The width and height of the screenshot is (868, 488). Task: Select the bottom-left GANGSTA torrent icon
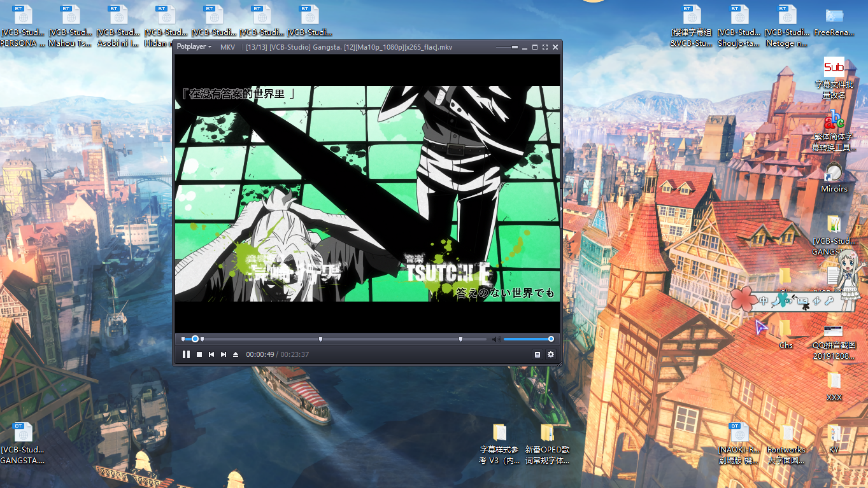(x=22, y=443)
